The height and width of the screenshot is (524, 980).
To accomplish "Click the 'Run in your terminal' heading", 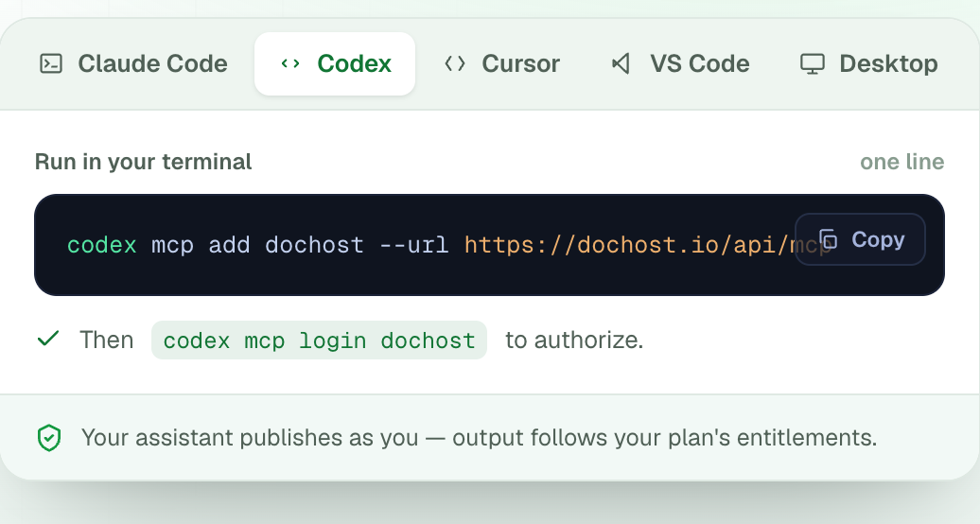I will [x=143, y=162].
